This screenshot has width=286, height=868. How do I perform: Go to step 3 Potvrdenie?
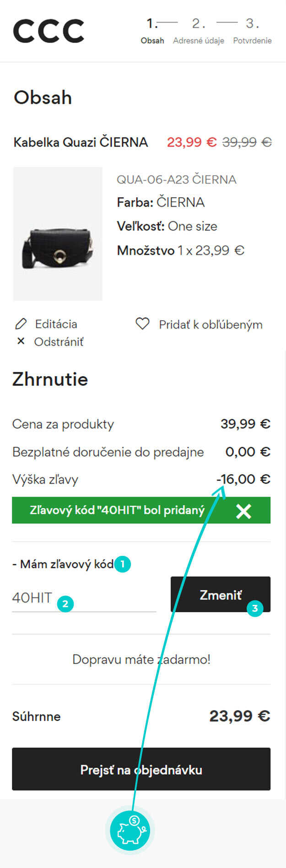(x=252, y=31)
